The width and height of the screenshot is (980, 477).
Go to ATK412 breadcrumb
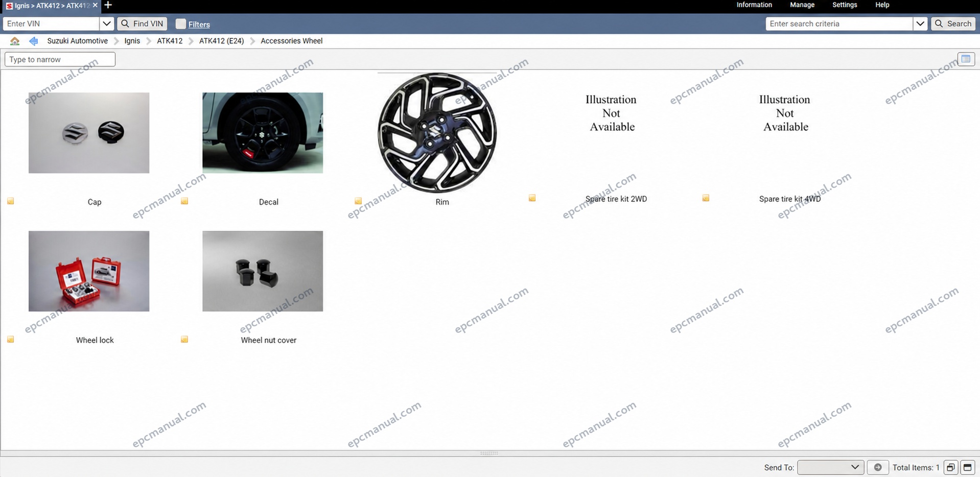tap(170, 41)
